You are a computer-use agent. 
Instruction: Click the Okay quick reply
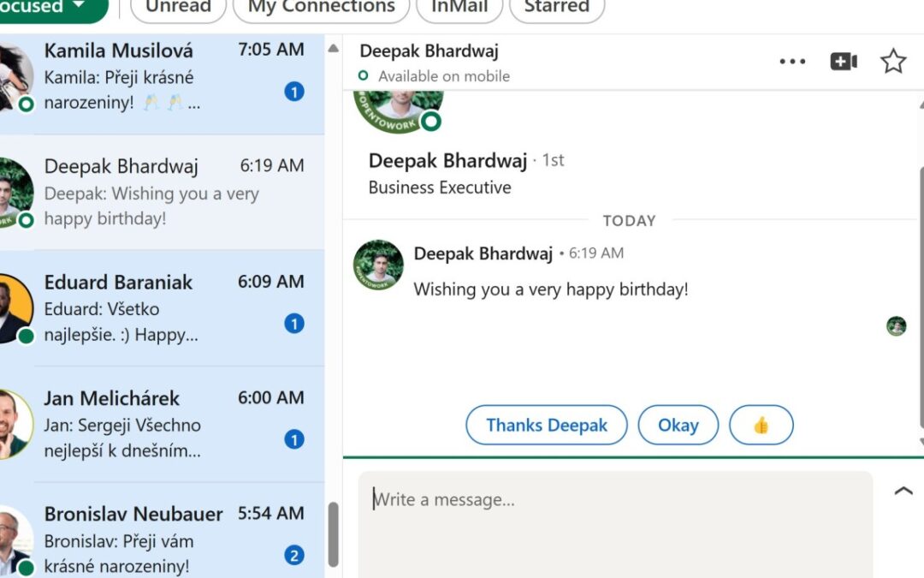(678, 425)
